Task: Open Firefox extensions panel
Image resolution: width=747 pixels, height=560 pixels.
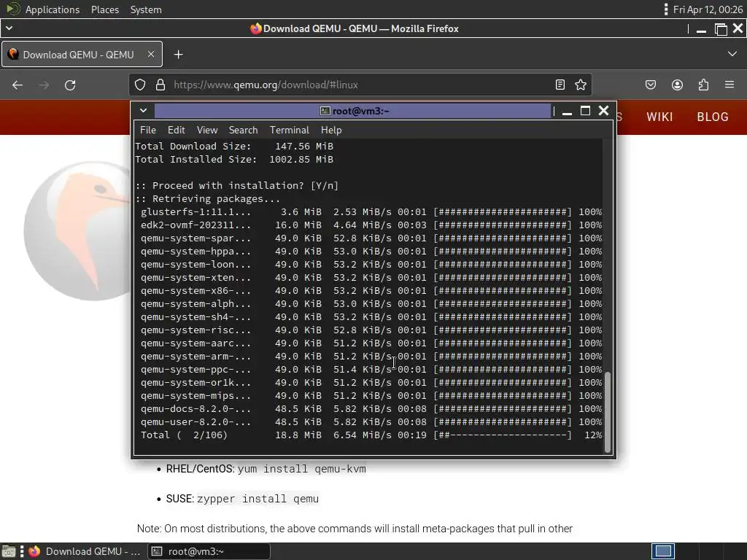Action: pyautogui.click(x=703, y=85)
